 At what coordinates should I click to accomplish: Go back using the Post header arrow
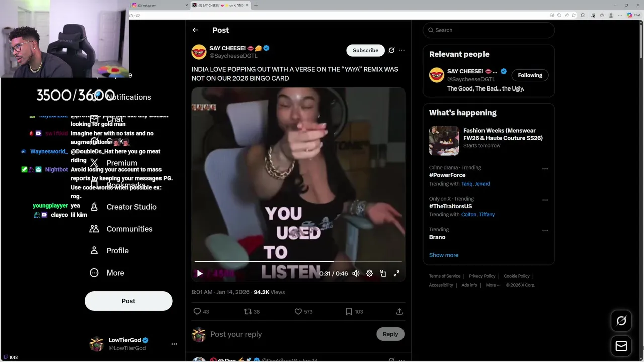click(195, 30)
